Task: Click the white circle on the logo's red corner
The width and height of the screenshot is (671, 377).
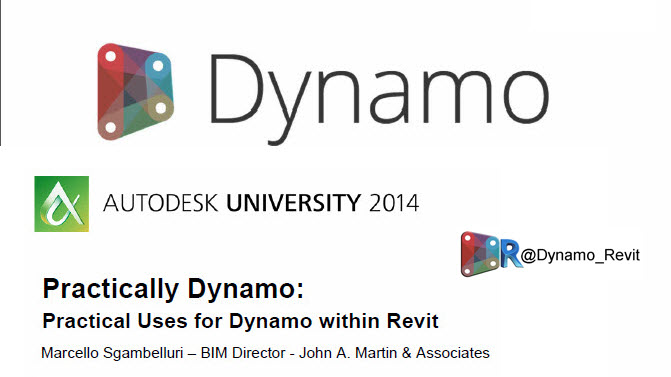Action: coord(111,56)
